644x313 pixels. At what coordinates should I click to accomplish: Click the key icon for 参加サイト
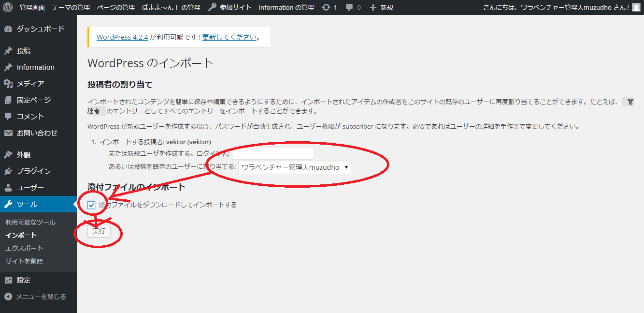(x=213, y=7)
